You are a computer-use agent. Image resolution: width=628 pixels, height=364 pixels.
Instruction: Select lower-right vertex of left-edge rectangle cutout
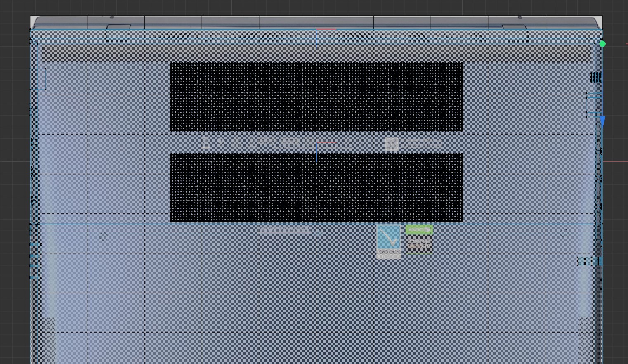(x=45, y=90)
